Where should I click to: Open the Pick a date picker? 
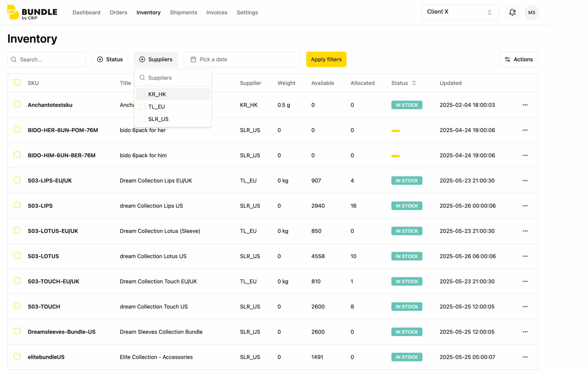242,59
